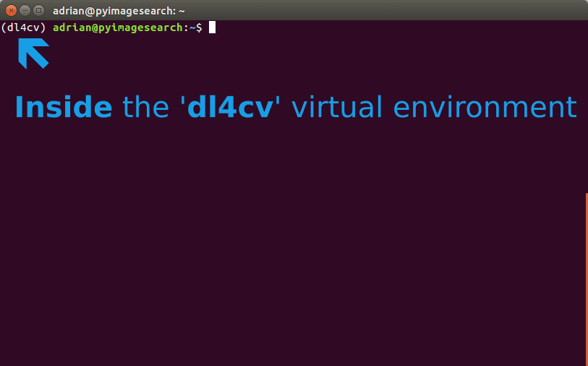Screen dimensions: 588x366
Task: Click the dollar sign prompt symbol
Action: click(199, 27)
